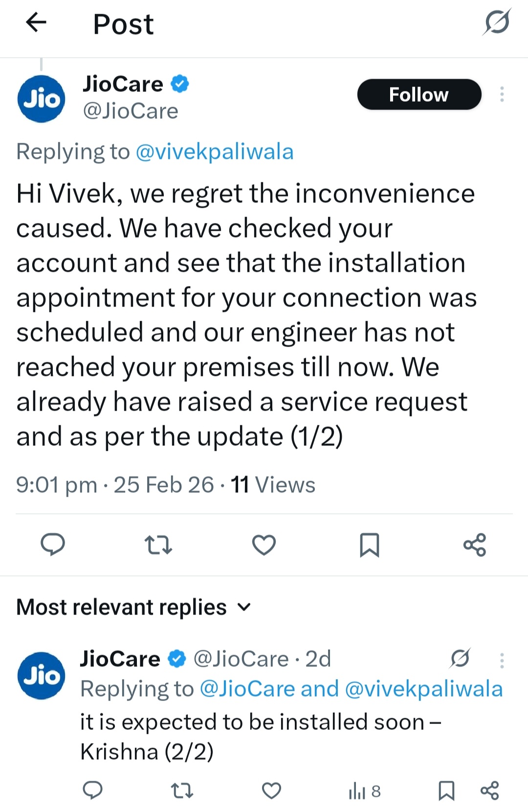528x812 pixels.
Task: Click Grok icon on the reply post
Action: click(x=460, y=659)
